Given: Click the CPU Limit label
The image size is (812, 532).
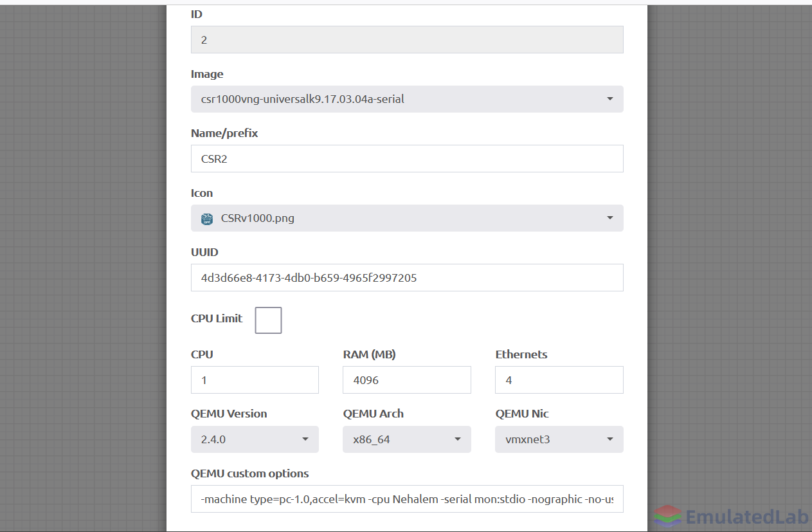Looking at the screenshot, I should tap(217, 318).
